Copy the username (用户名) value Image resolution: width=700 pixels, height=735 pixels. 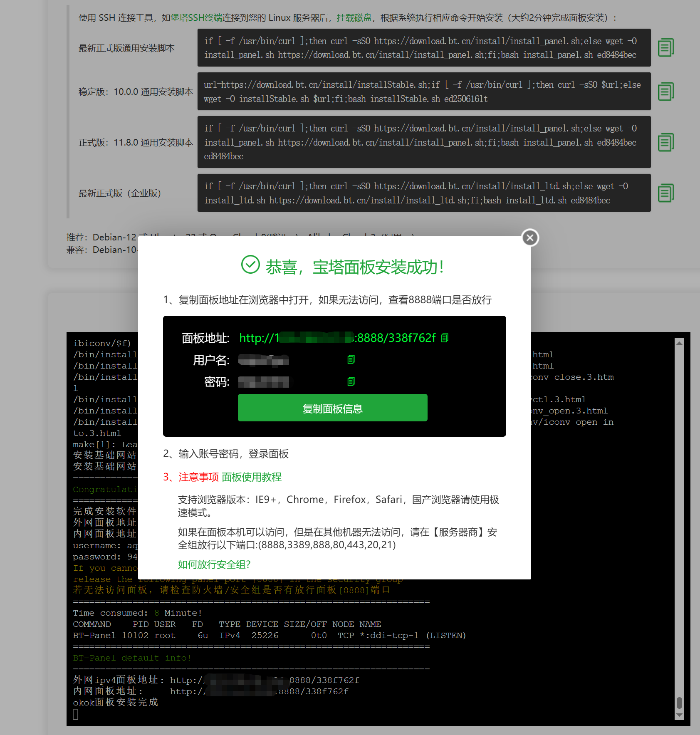click(x=351, y=359)
